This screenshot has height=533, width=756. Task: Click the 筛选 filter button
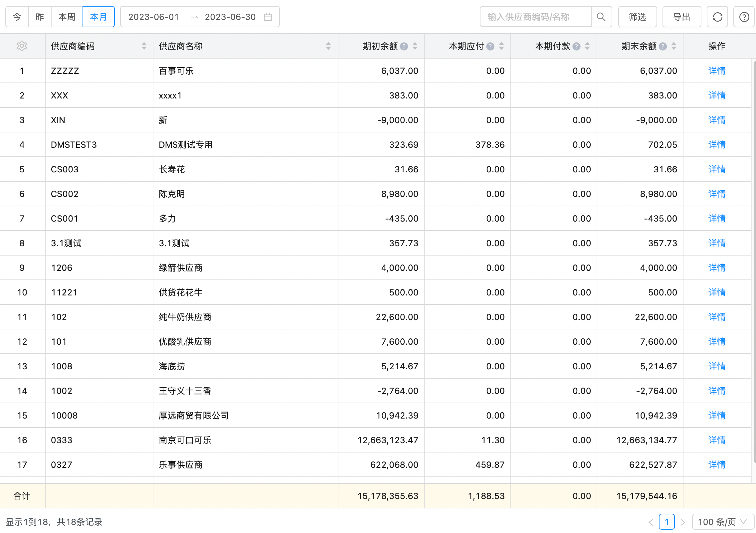[x=638, y=17]
